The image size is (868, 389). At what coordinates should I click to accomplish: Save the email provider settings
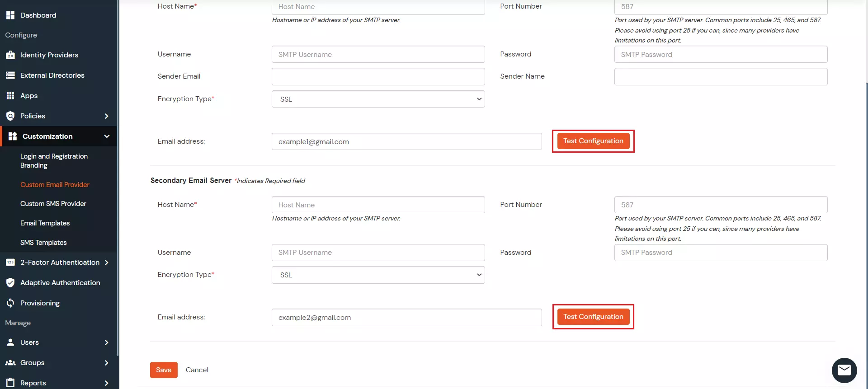[x=164, y=370]
